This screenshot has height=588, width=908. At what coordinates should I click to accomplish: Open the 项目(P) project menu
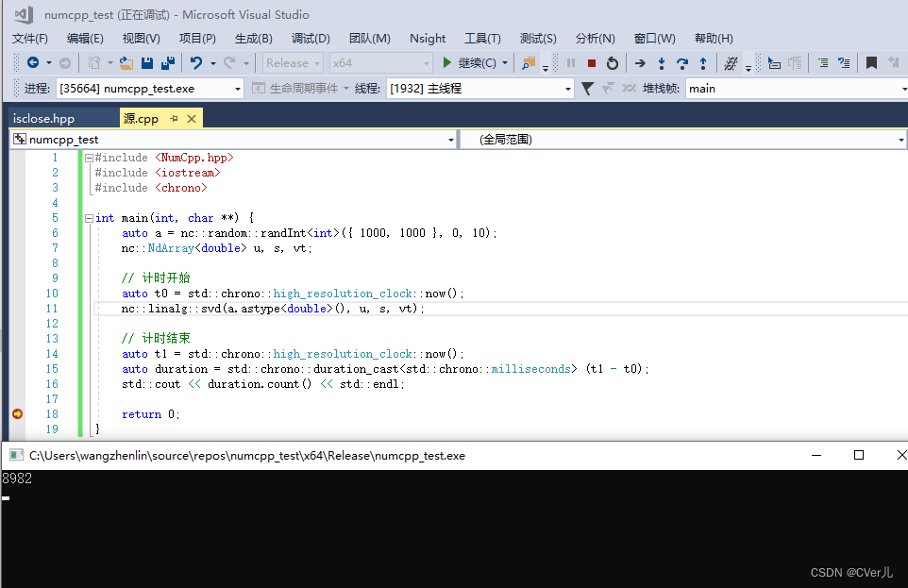tap(197, 39)
